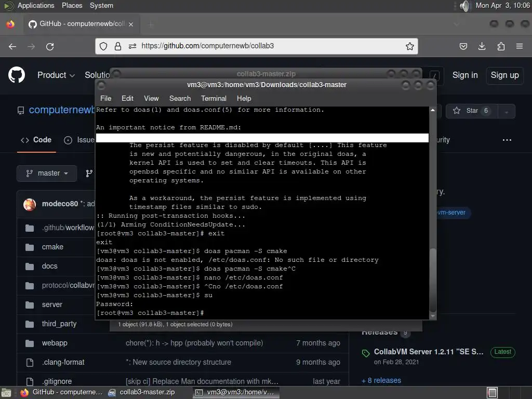This screenshot has width=532, height=399.
Task: Open the .github/workflows folder
Action: click(68, 228)
